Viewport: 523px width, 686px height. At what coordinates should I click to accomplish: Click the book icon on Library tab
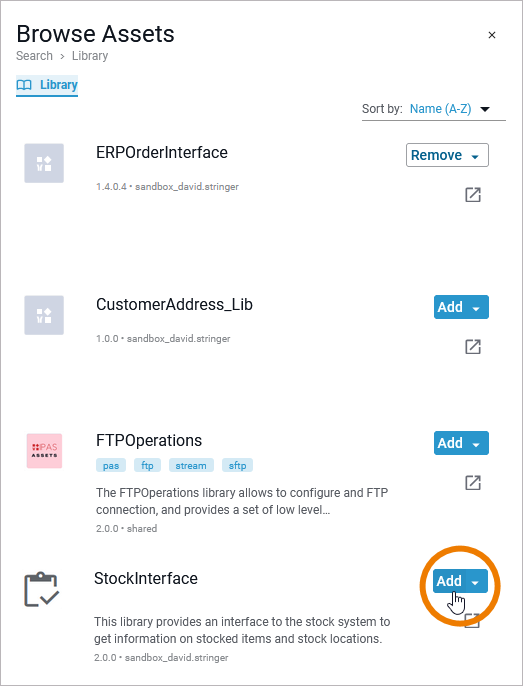pos(24,85)
